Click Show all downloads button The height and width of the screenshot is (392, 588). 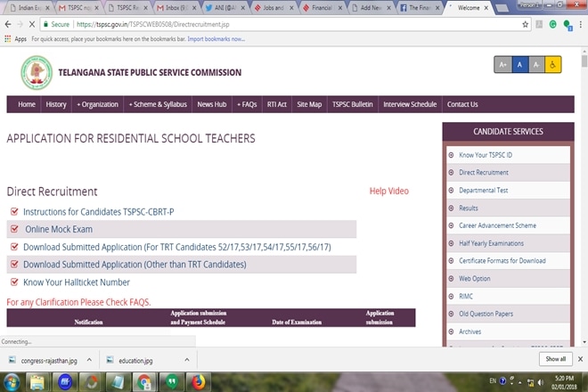click(x=555, y=359)
